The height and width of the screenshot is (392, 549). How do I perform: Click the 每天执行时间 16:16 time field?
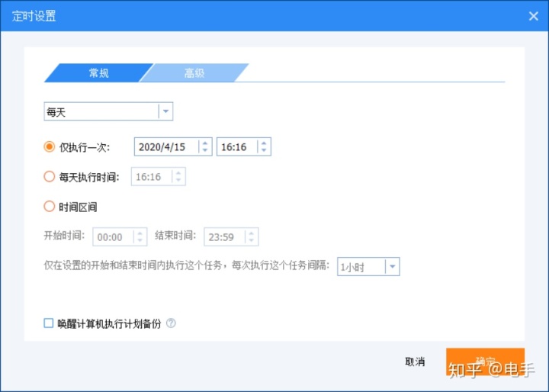tap(159, 177)
